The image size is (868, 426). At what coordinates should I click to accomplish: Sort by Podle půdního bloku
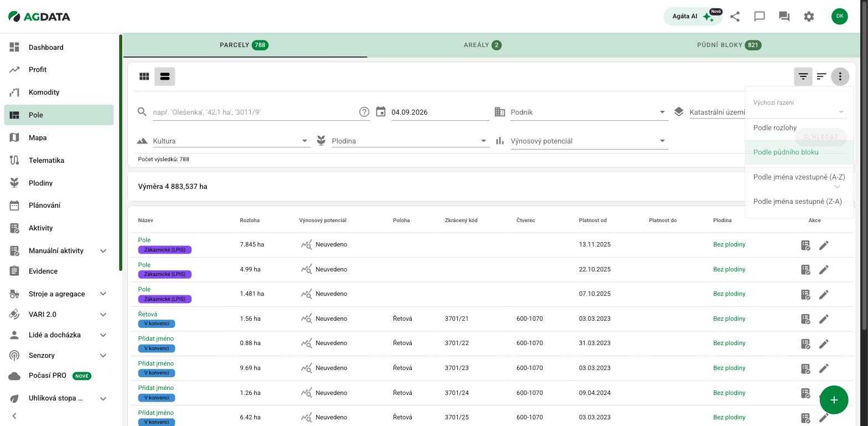pos(799,152)
